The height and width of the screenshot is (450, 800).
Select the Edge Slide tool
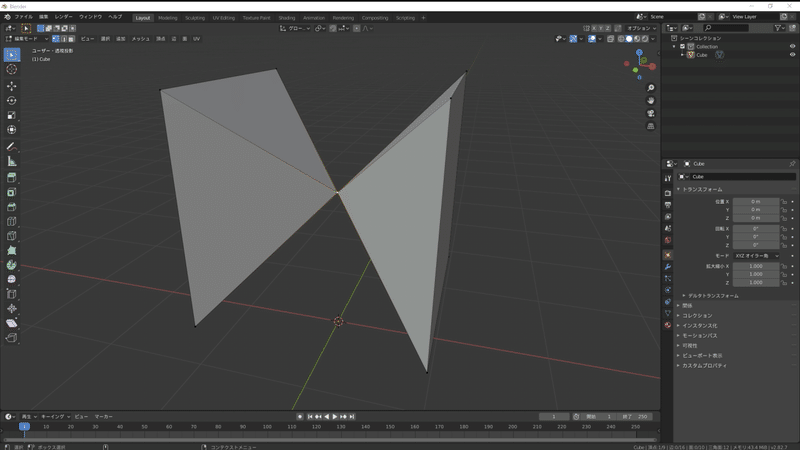(12, 294)
